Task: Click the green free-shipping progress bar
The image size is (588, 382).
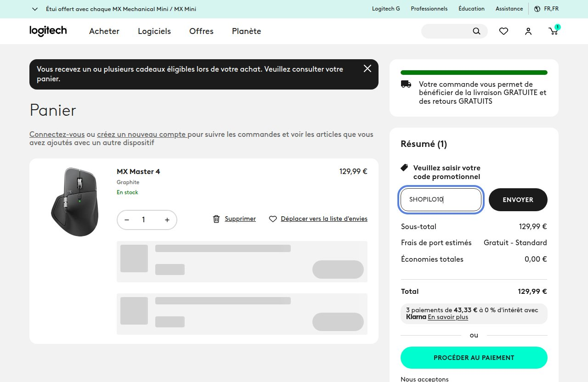Action: tap(474, 73)
